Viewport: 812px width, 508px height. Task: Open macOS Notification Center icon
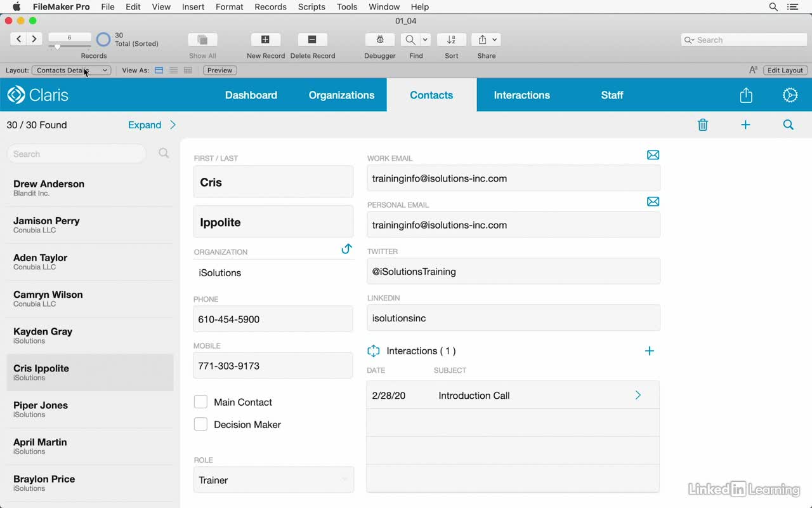[792, 7]
